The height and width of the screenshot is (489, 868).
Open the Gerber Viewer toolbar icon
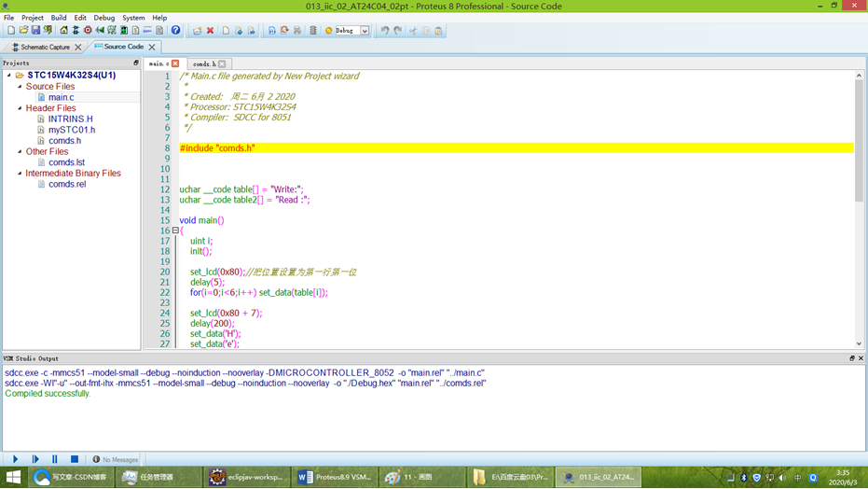(112, 31)
